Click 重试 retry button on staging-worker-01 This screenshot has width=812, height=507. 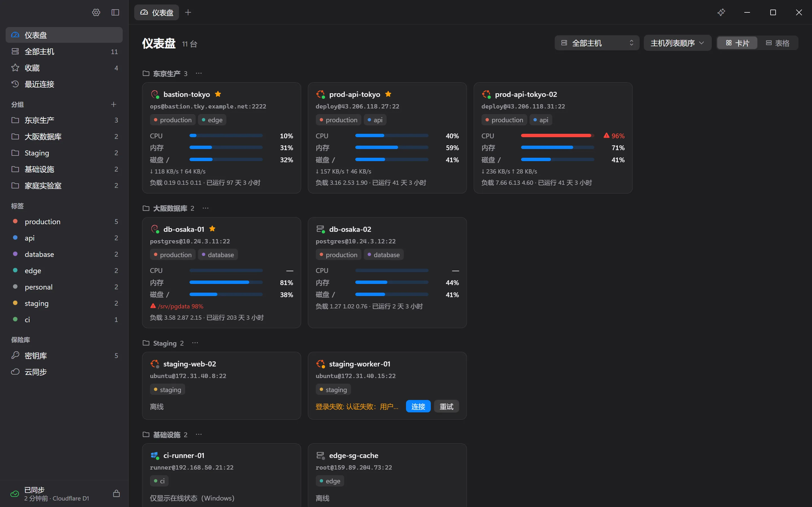coord(446,406)
